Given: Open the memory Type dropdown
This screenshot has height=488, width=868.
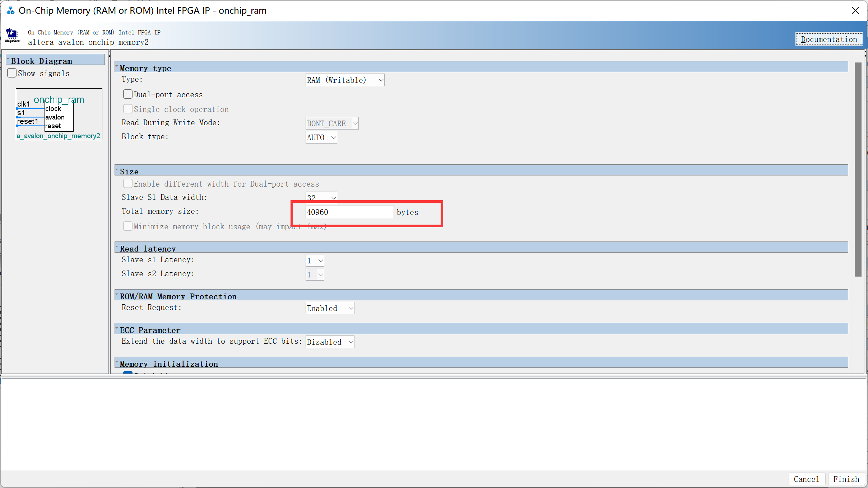Looking at the screenshot, I should [344, 80].
